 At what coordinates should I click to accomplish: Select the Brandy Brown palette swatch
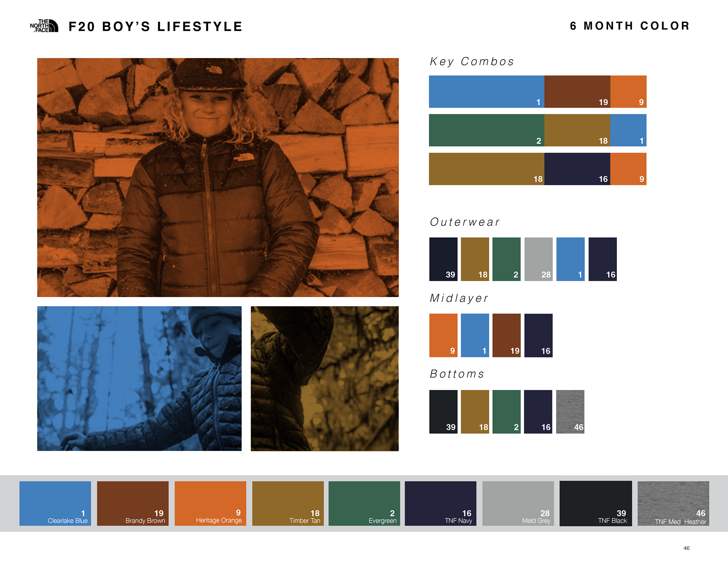click(x=133, y=503)
